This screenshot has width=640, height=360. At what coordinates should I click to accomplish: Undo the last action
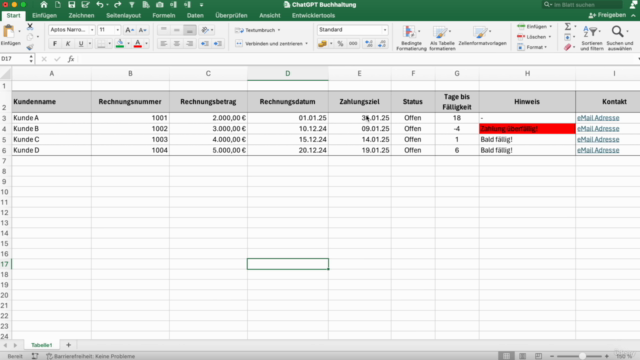click(100, 5)
